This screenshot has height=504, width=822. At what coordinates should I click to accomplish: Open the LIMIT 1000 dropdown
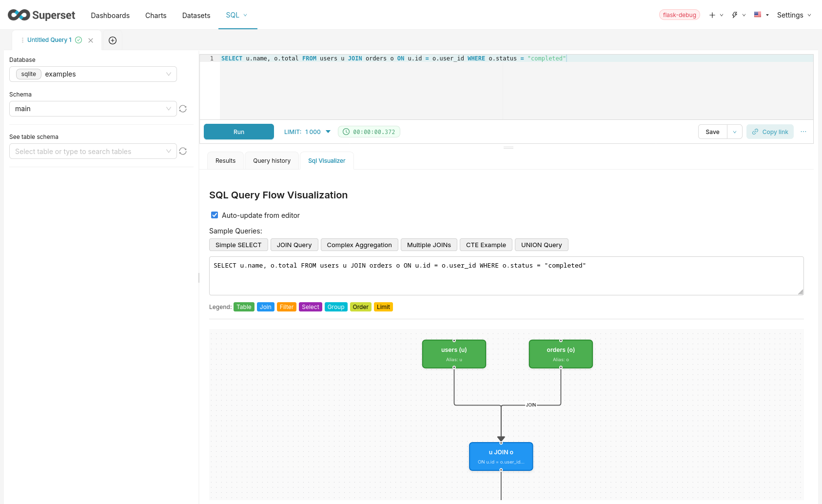click(328, 132)
